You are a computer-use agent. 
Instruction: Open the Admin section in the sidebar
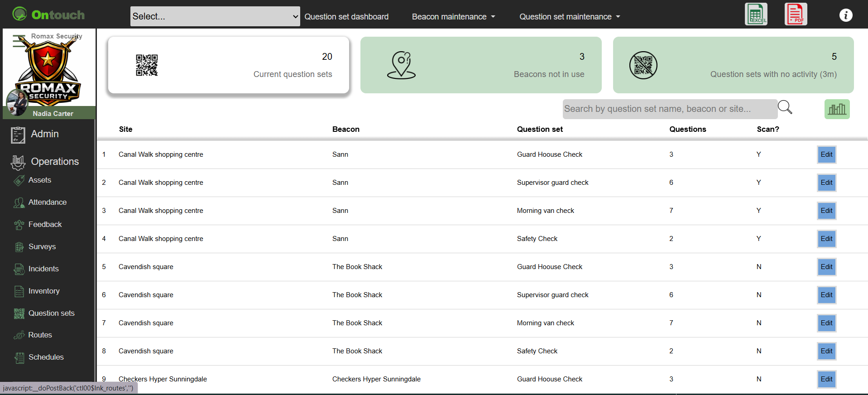pos(44,134)
